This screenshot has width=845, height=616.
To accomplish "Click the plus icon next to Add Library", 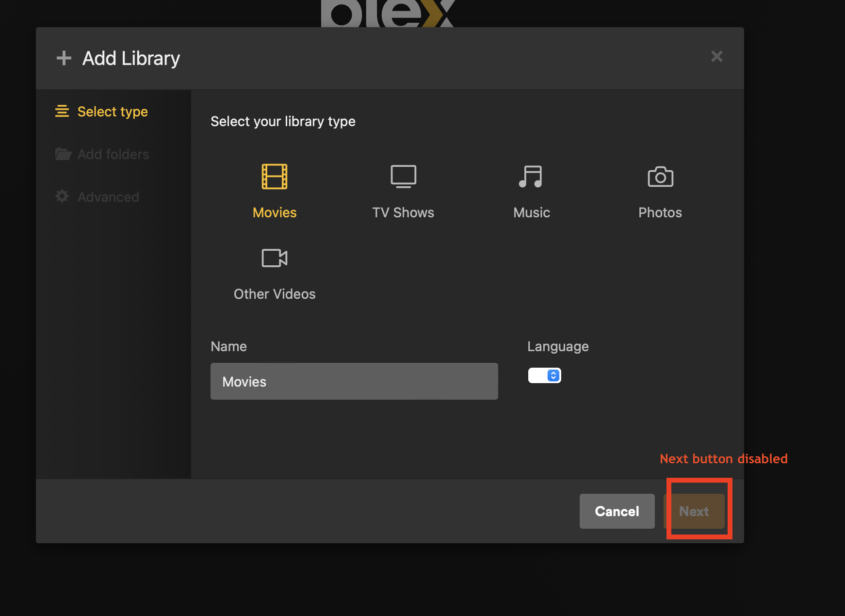I will tap(64, 58).
